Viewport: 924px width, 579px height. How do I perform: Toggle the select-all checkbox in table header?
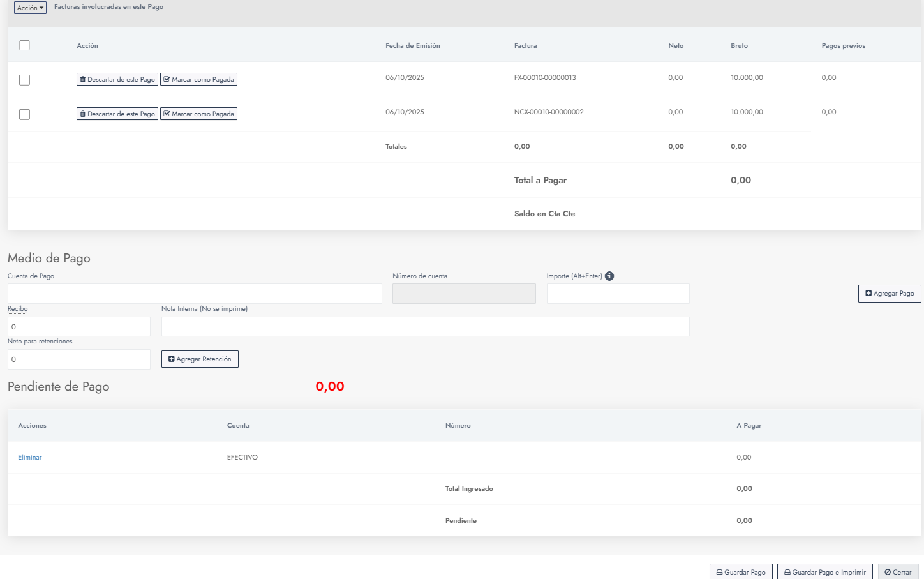pos(25,45)
